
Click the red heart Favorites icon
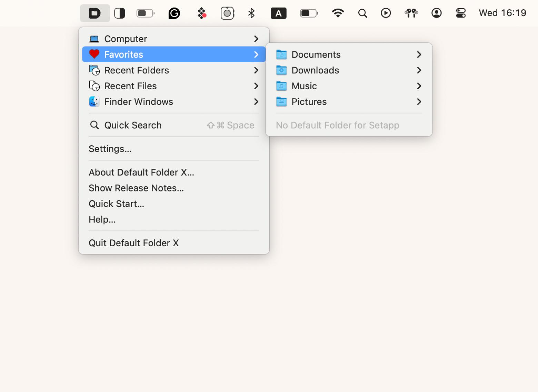(x=94, y=54)
